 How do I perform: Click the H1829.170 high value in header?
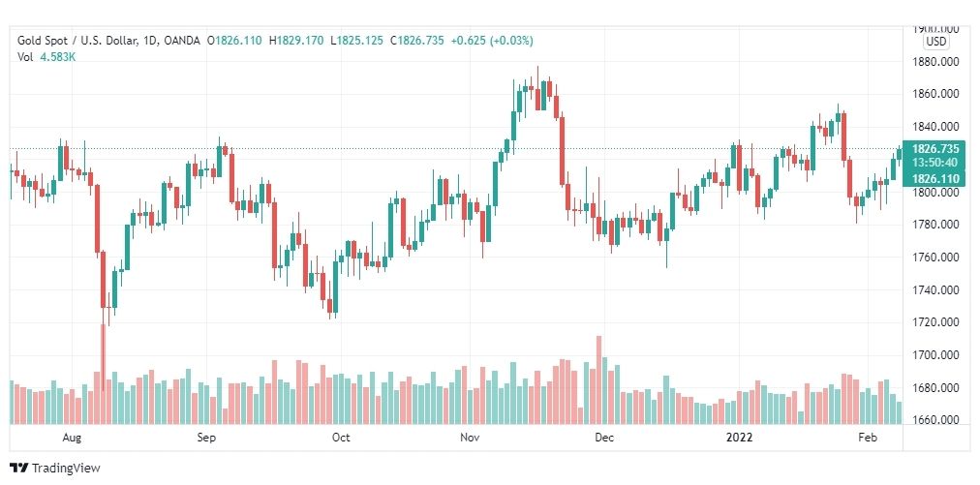tap(296, 41)
